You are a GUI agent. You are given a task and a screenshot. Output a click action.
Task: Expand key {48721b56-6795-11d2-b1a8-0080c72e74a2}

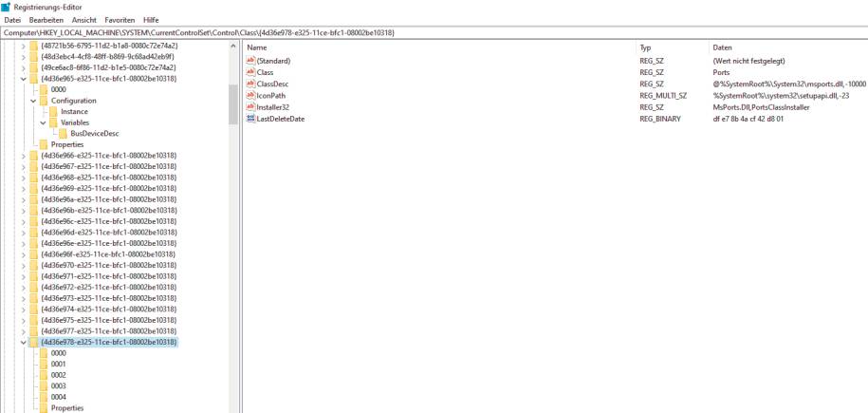[x=24, y=46]
